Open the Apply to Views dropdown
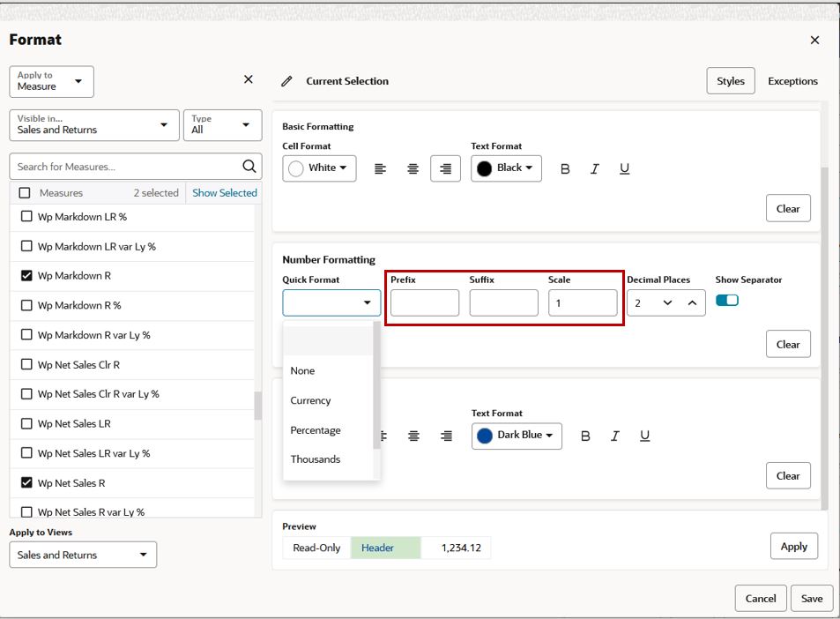Image resolution: width=840 pixels, height=619 pixels. [83, 555]
